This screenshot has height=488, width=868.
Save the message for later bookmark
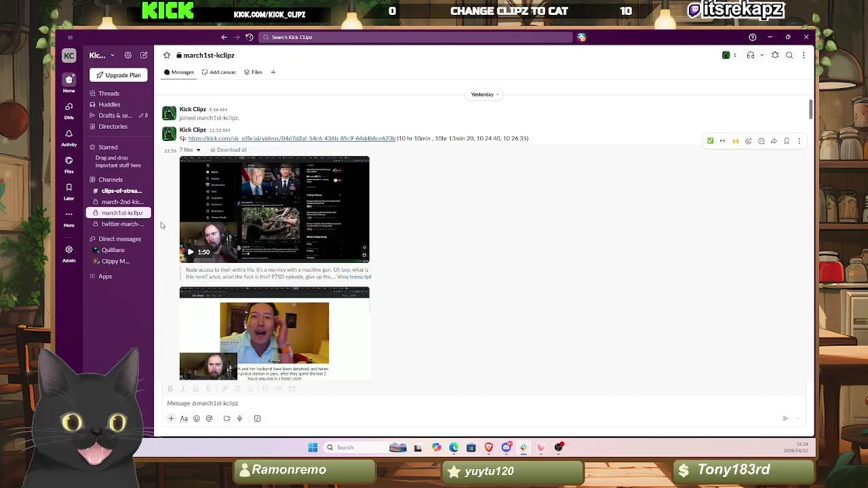(x=787, y=141)
